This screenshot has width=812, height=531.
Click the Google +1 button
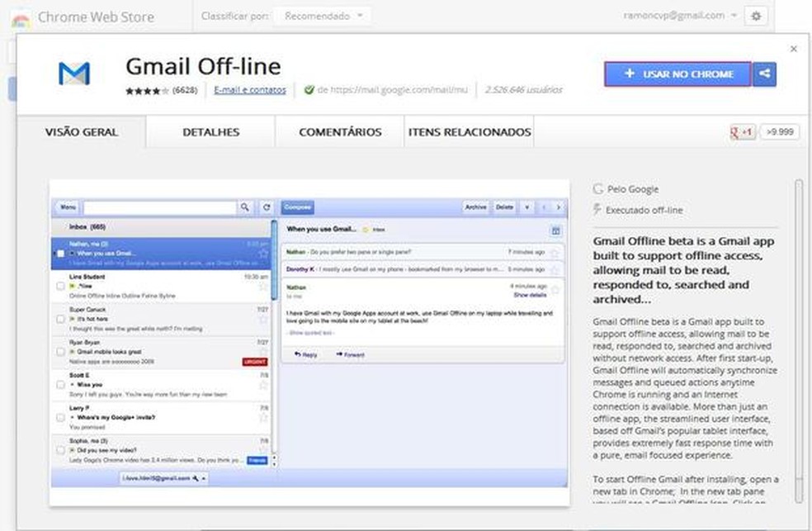pos(742,132)
